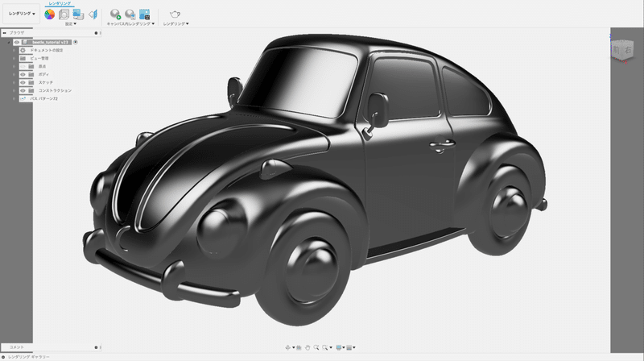The image size is (644, 361).
Task: Click the パス パターン72 feature icon
Action: 23,98
